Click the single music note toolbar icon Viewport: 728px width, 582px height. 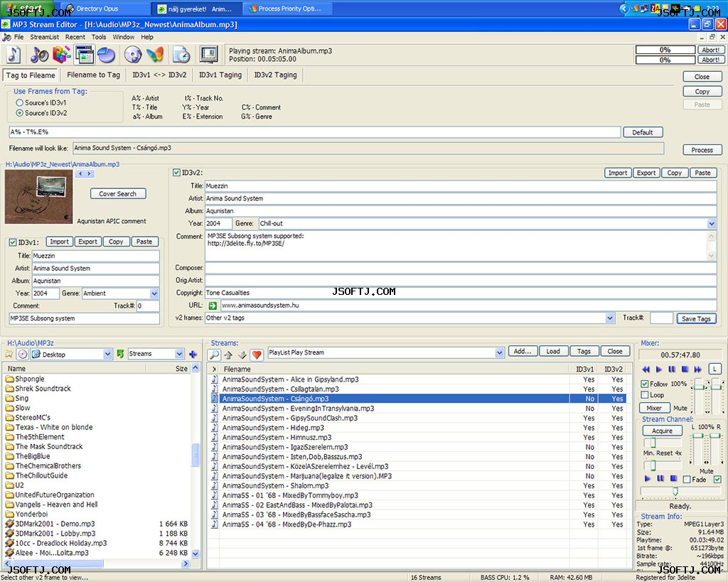coord(14,55)
